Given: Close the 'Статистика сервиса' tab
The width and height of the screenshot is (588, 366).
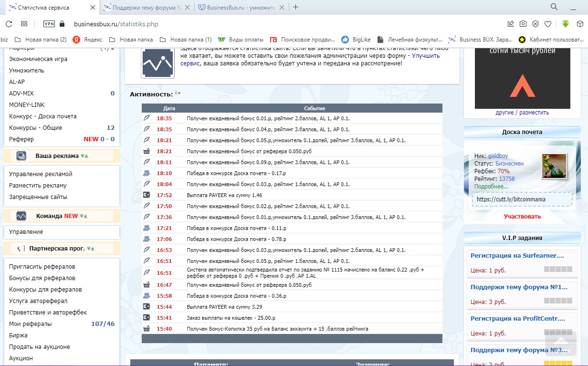Looking at the screenshot, I should click(x=93, y=8).
